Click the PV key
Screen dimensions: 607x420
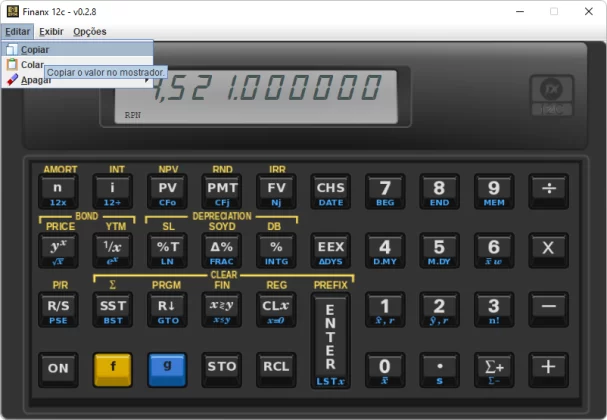[x=167, y=192]
